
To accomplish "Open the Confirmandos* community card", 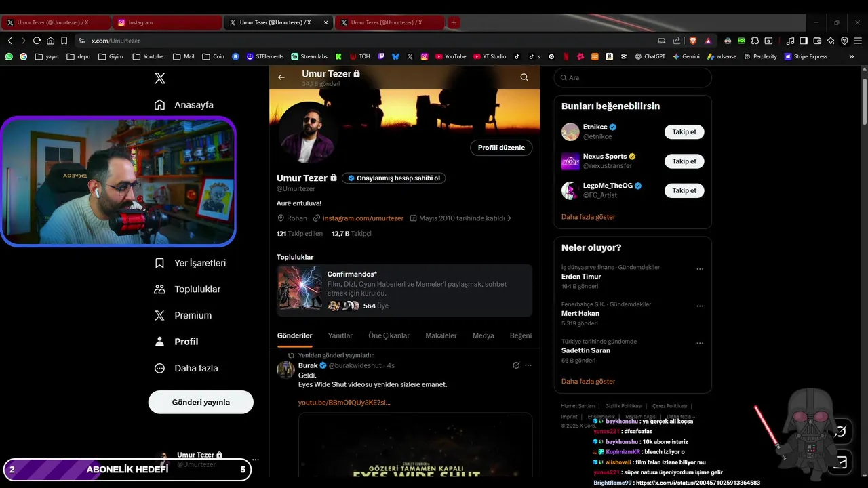I will pyautogui.click(x=404, y=290).
